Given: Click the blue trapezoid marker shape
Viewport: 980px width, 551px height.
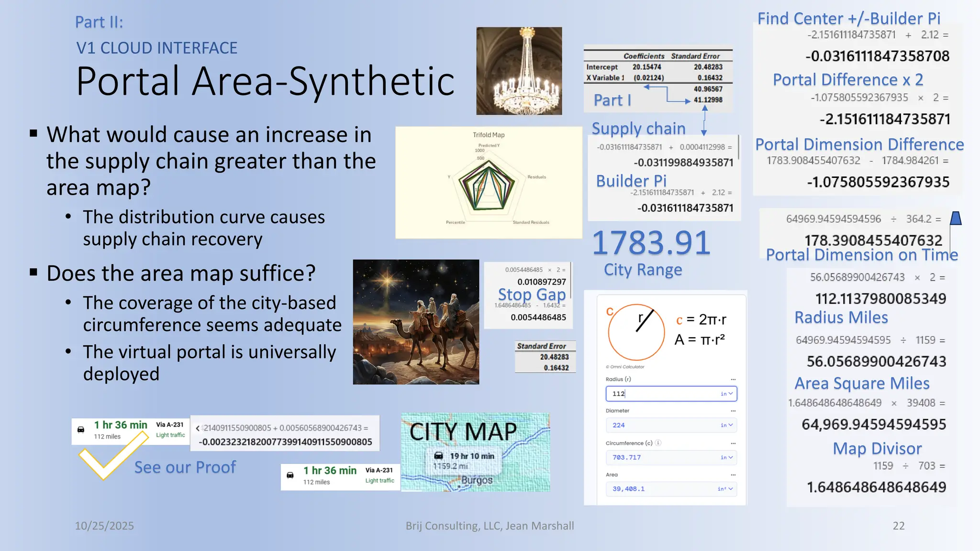Looking at the screenshot, I should tap(956, 219).
